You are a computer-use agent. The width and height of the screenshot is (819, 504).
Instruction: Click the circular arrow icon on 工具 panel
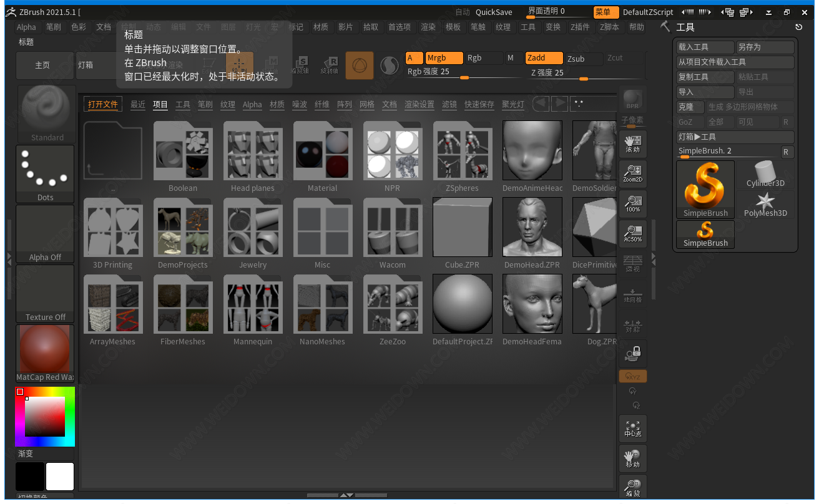coord(798,27)
